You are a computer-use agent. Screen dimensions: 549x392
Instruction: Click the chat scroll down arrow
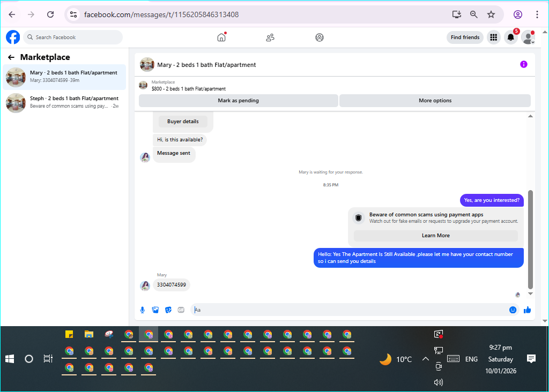[x=530, y=294]
